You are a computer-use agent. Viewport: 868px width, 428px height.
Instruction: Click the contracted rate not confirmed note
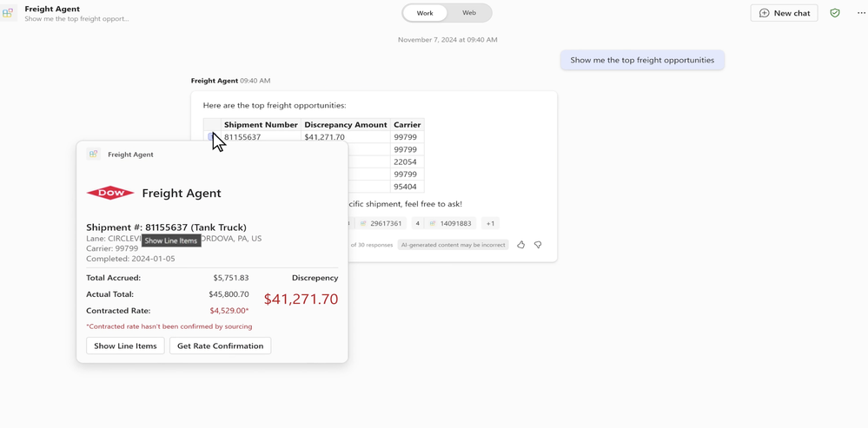coord(169,326)
